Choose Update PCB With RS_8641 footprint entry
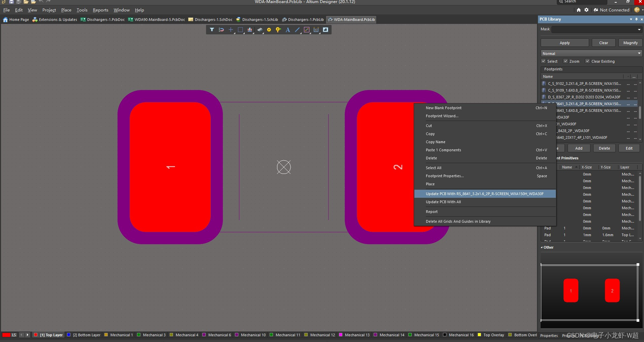This screenshot has height=342, width=644. pos(485,194)
